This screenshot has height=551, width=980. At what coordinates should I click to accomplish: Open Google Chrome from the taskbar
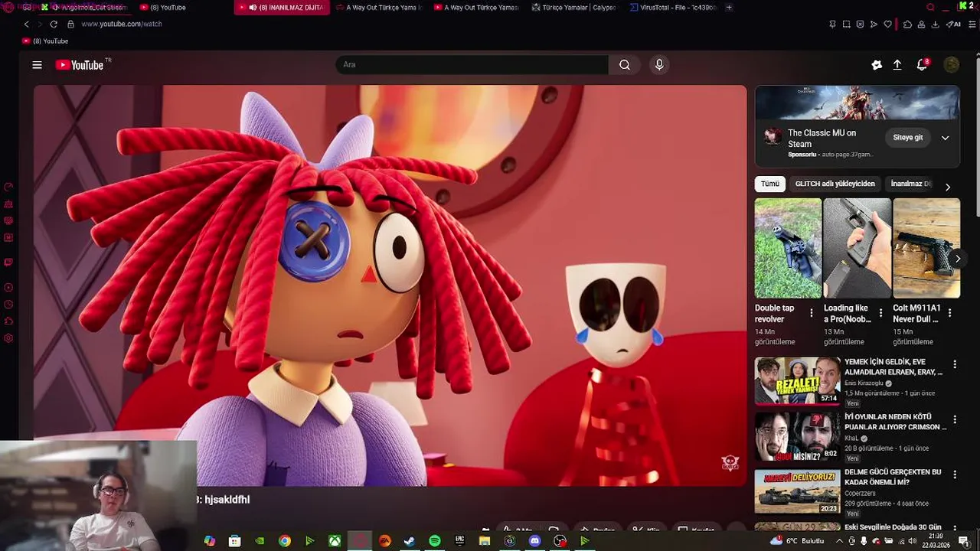pos(285,541)
